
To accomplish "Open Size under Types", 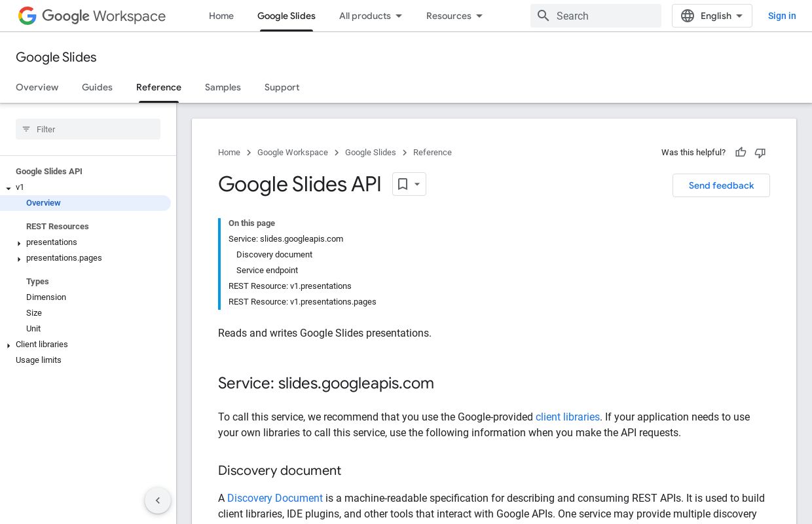I will click(34, 313).
